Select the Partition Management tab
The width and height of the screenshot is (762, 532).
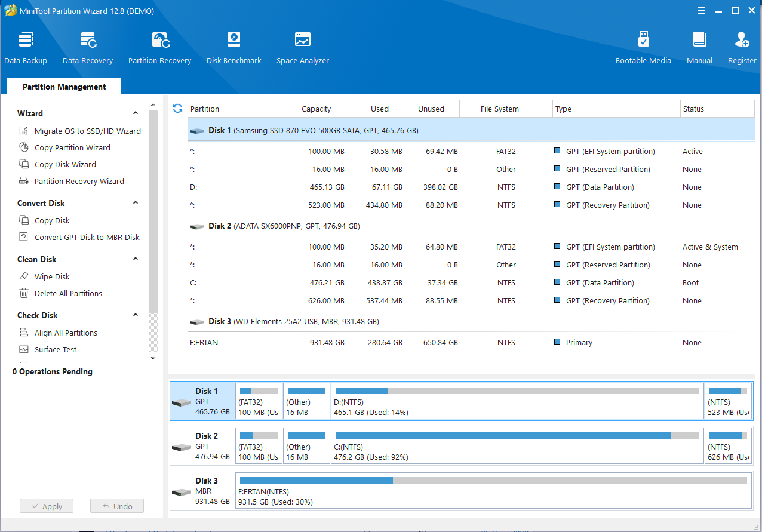[x=64, y=87]
